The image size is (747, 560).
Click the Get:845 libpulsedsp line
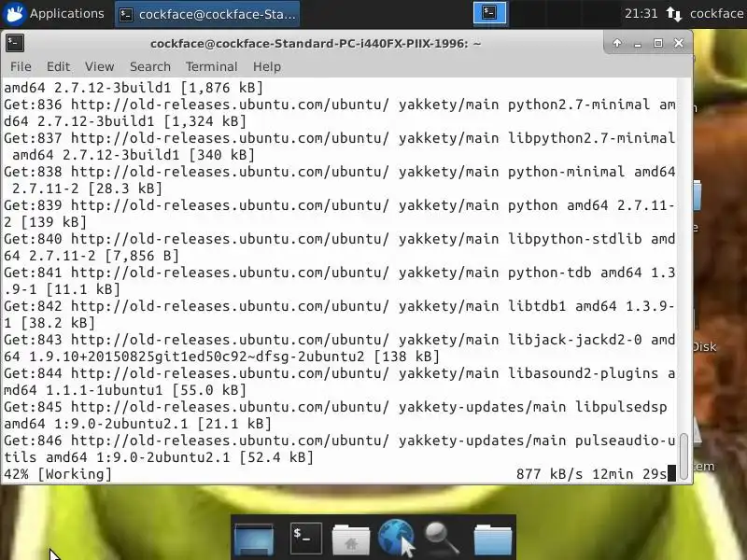coord(335,415)
